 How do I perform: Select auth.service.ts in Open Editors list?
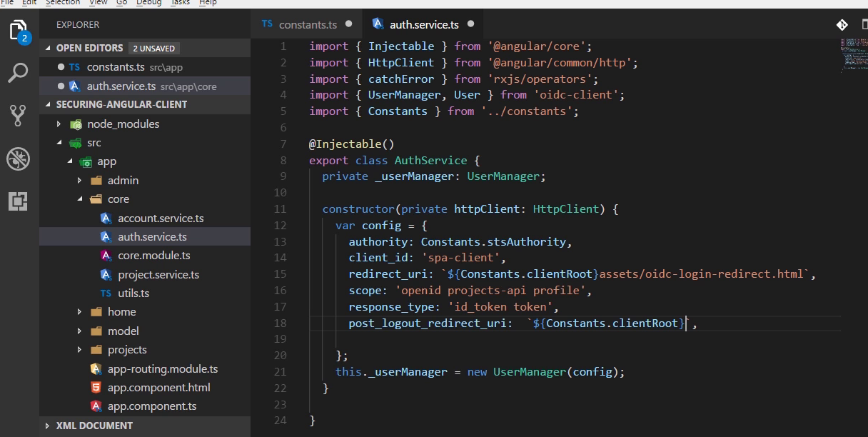pyautogui.click(x=144, y=86)
